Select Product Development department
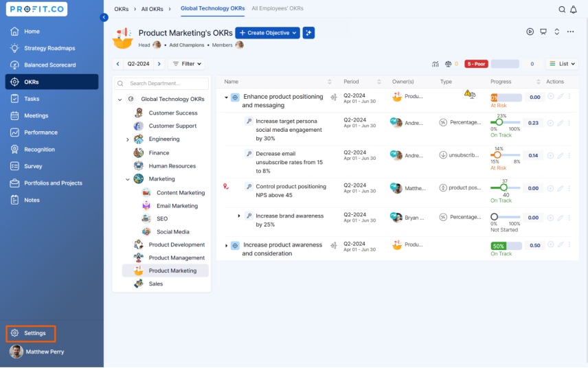This screenshot has height=368, width=588. coord(177,244)
